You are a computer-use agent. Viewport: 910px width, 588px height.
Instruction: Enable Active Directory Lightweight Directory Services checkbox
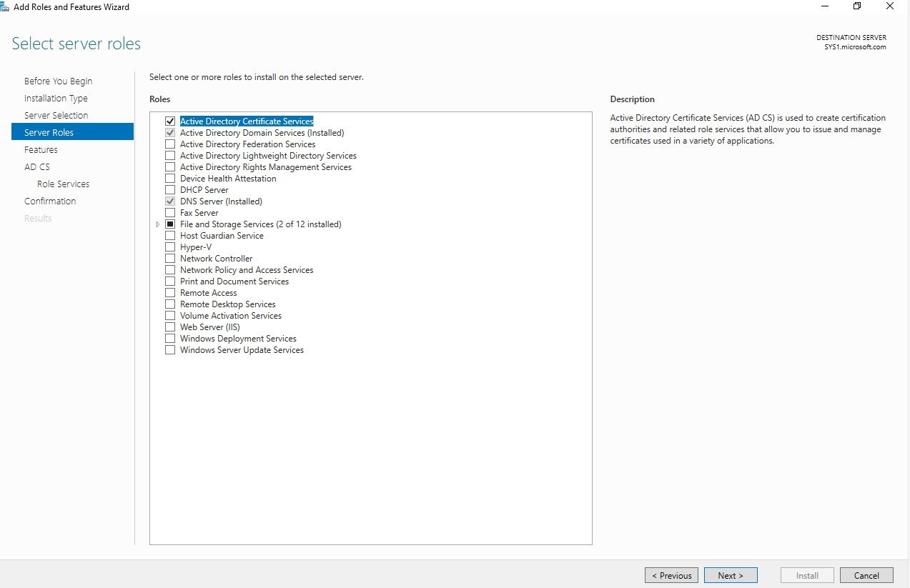[x=170, y=156]
